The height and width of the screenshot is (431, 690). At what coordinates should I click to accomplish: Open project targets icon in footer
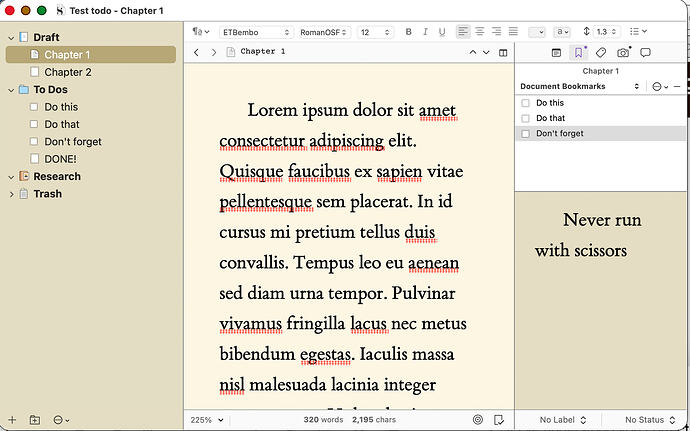click(477, 420)
